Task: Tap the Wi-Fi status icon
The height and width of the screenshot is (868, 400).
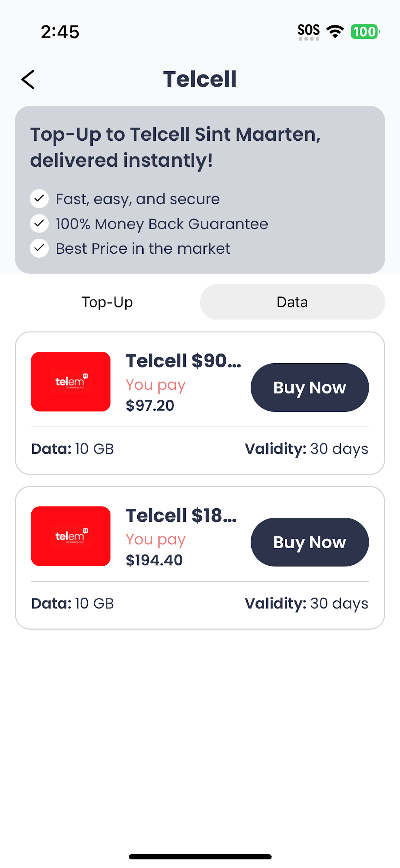Action: click(336, 32)
